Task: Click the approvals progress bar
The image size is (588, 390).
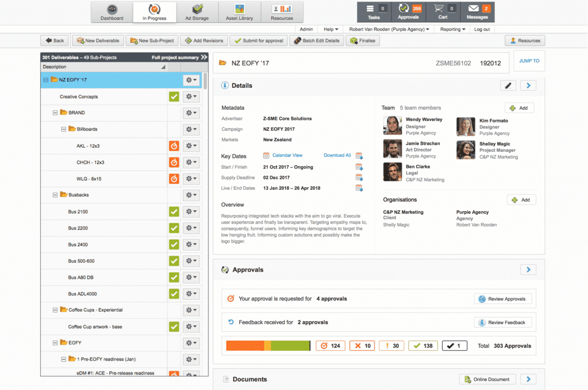Action: [268, 345]
